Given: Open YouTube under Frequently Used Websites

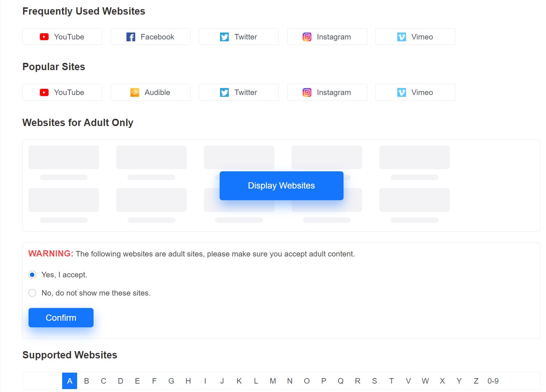Looking at the screenshot, I should pos(62,37).
